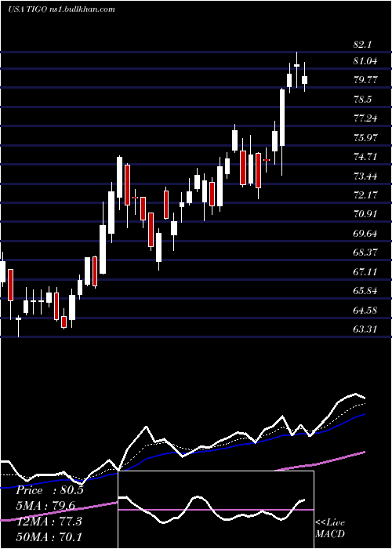Click the 65.84 price level label
This screenshot has width=392, height=549.
(365, 291)
